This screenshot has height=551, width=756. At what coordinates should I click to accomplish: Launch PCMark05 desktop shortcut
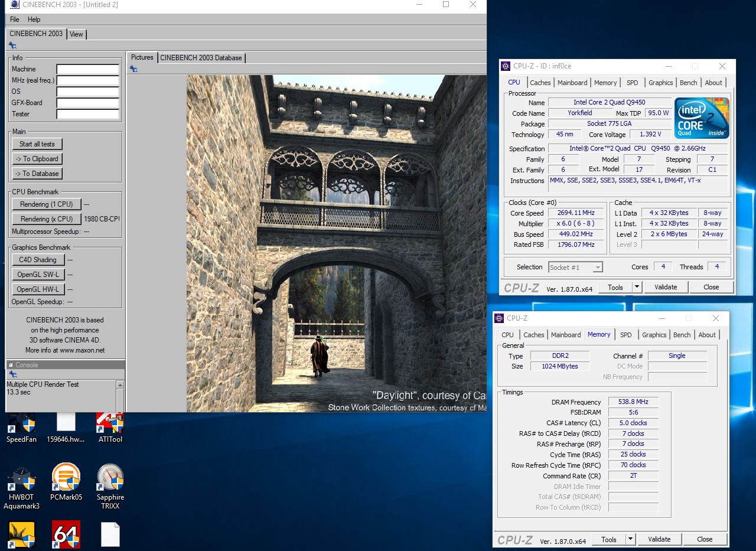coord(66,482)
